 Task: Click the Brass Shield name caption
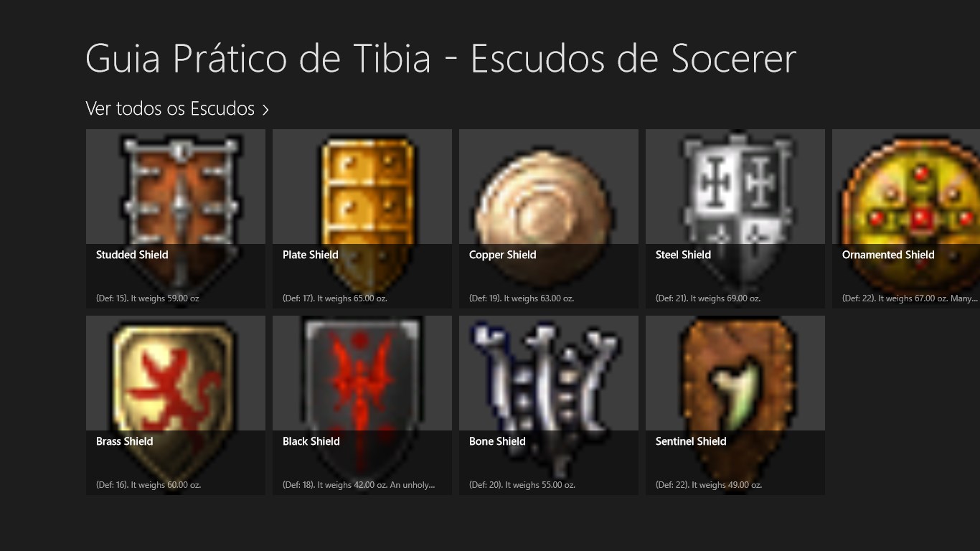click(125, 441)
